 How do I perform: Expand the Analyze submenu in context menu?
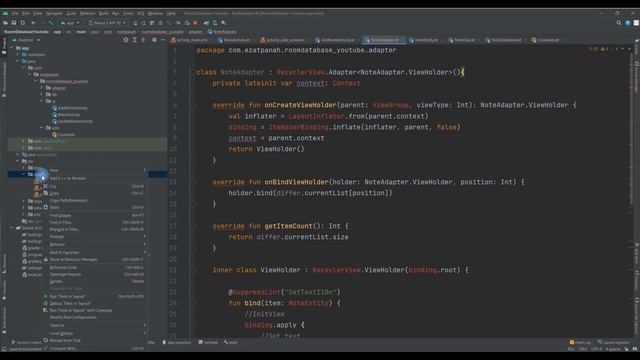(96, 236)
